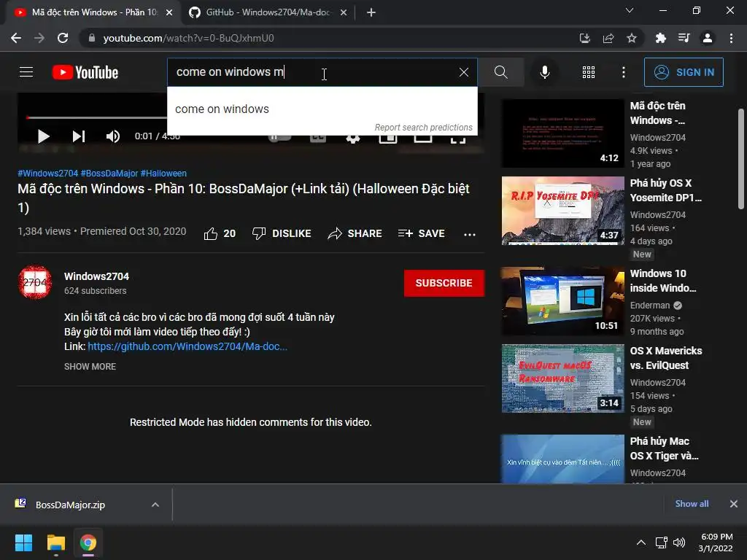Open a new browser tab
This screenshot has height=560, width=747.
tap(371, 12)
